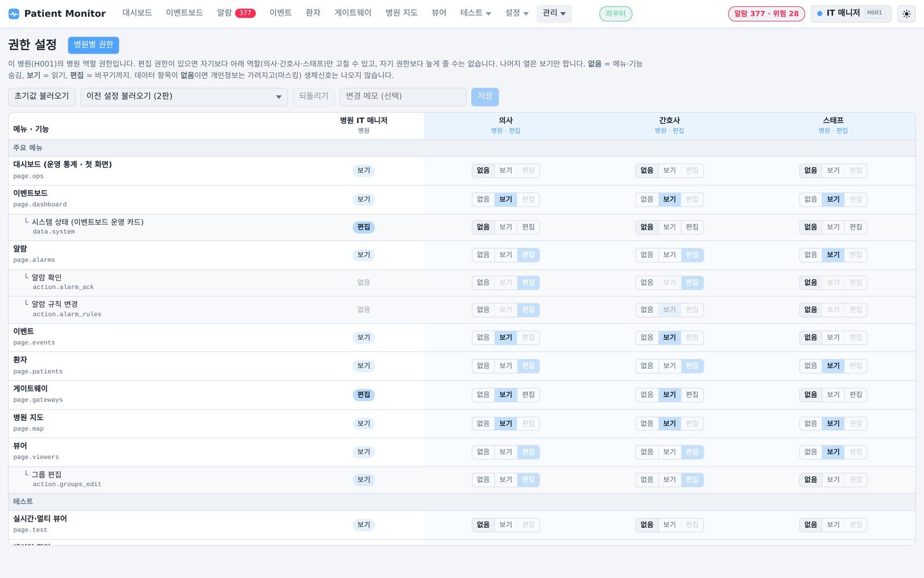Viewport: 924px width, 578px height.
Task: Click the 저장 button
Action: point(485,97)
